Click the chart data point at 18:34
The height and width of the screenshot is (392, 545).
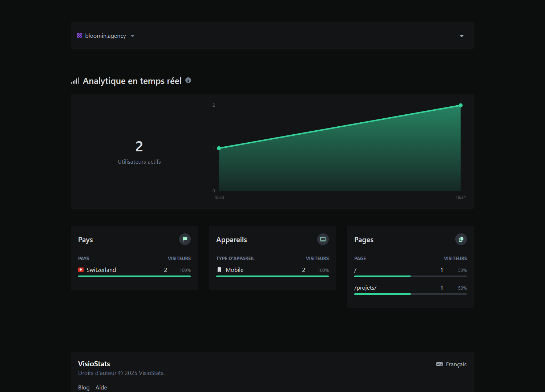[460, 105]
